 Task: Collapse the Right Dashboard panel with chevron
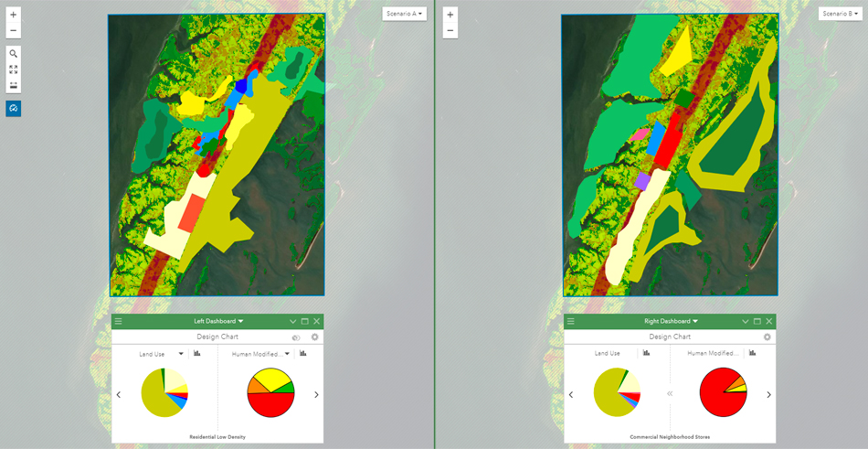pyautogui.click(x=745, y=322)
